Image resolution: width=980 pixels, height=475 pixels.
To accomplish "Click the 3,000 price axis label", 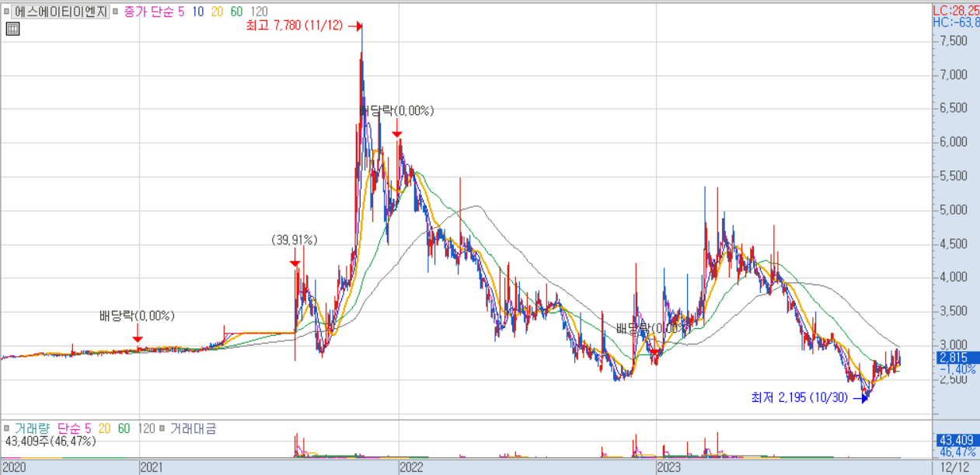I will pyautogui.click(x=953, y=345).
